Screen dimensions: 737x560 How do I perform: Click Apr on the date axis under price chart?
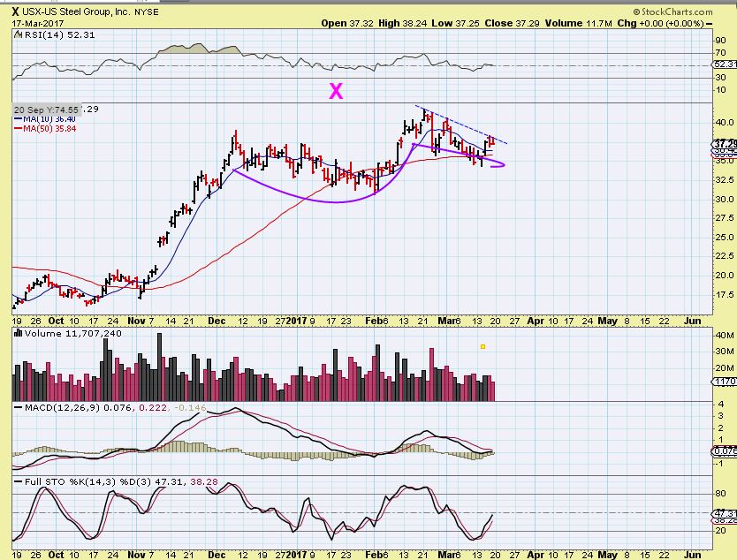(x=536, y=321)
